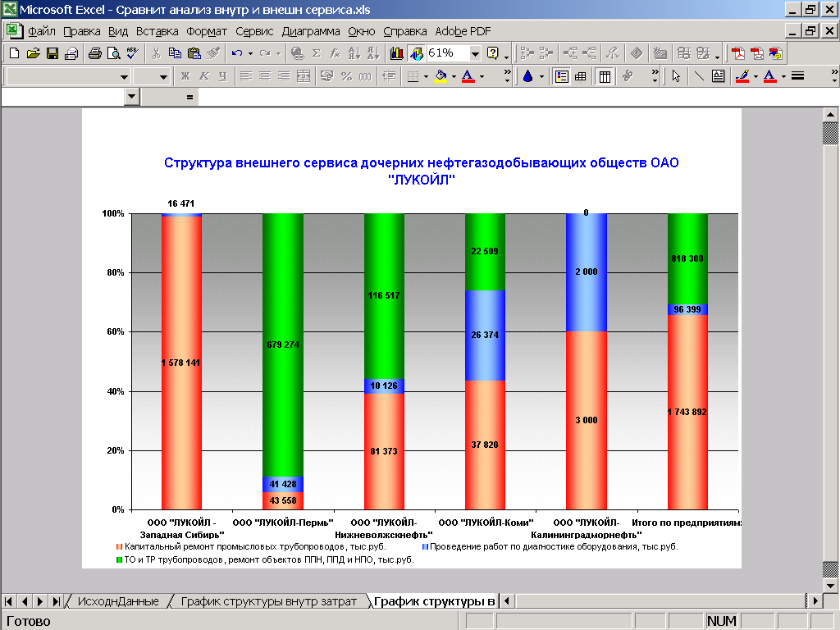Run spelling check icon
The height and width of the screenshot is (630, 840).
click(x=132, y=53)
